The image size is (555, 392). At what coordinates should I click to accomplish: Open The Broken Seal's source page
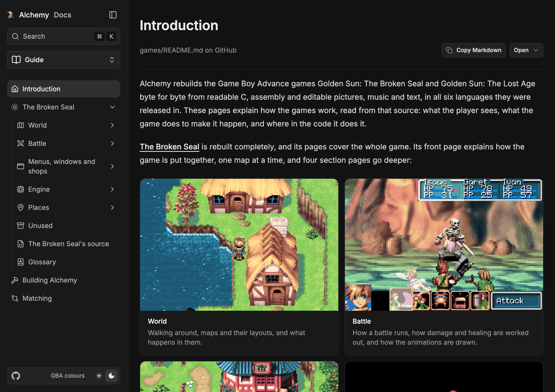click(67, 244)
